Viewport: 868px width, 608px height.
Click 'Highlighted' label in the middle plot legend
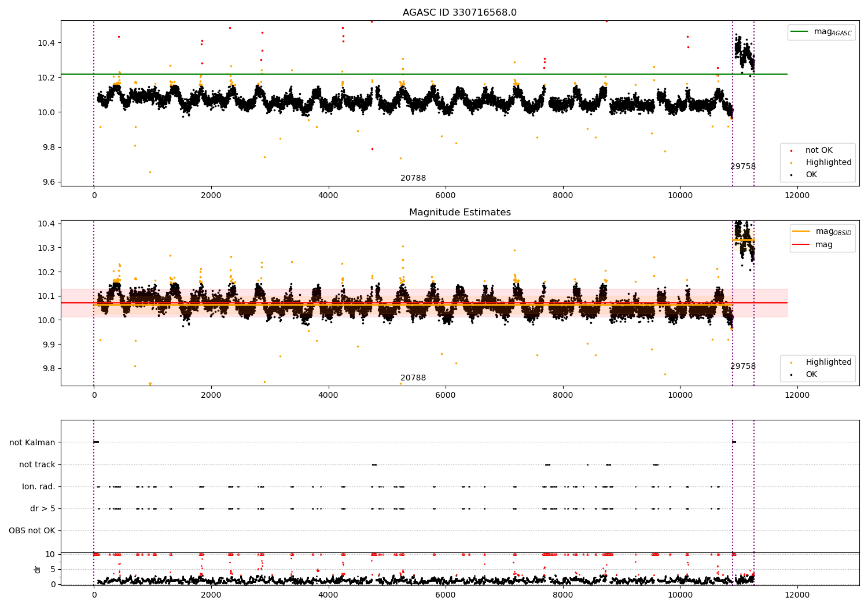(x=829, y=362)
